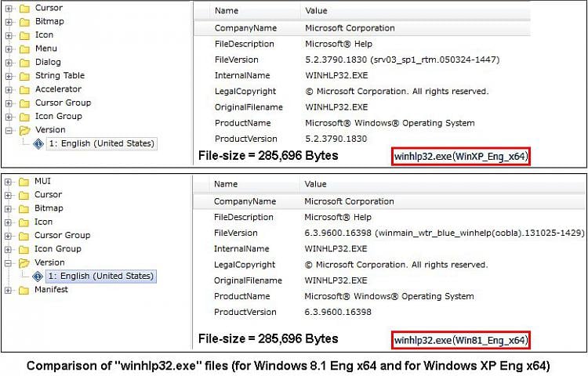
Task: Click the Dialog folder icon
Action: tap(24, 63)
